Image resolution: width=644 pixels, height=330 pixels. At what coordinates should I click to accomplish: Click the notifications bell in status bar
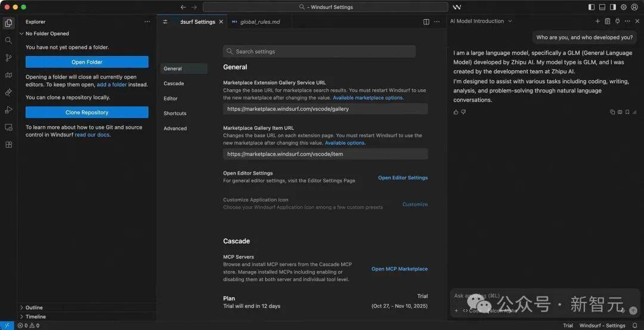point(635,326)
